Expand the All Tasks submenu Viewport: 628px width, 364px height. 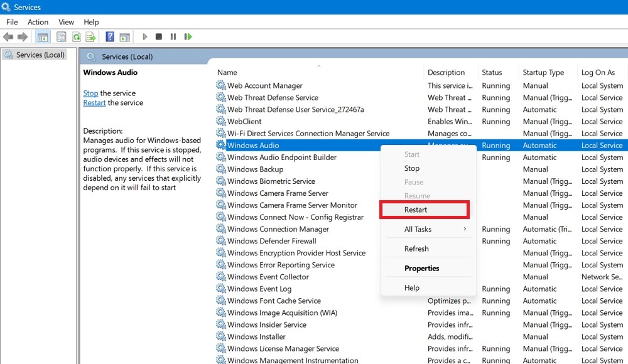point(419,229)
